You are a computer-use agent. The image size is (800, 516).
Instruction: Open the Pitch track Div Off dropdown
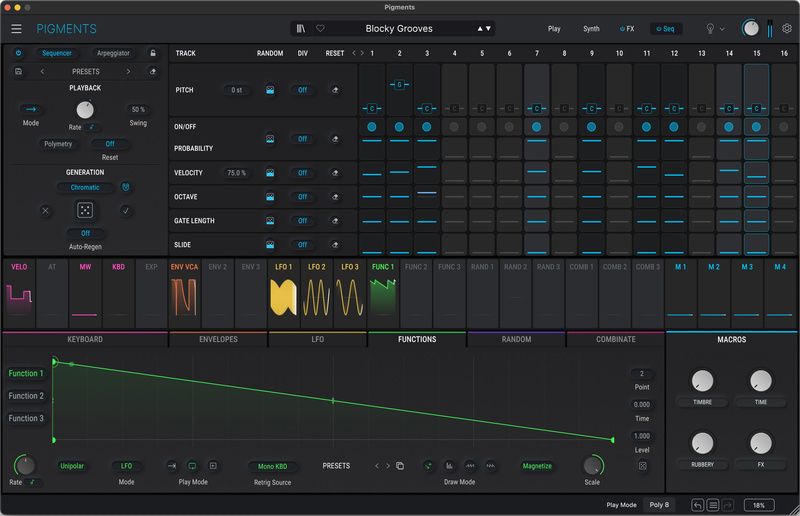(303, 90)
